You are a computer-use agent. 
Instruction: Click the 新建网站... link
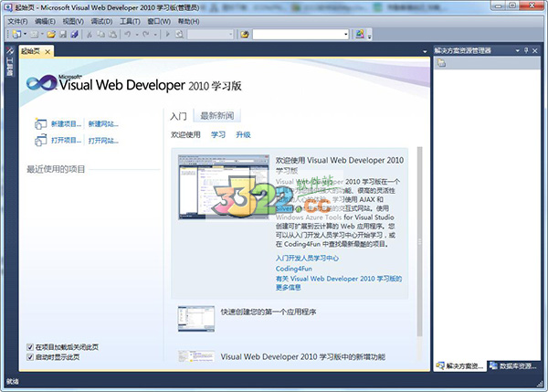103,123
